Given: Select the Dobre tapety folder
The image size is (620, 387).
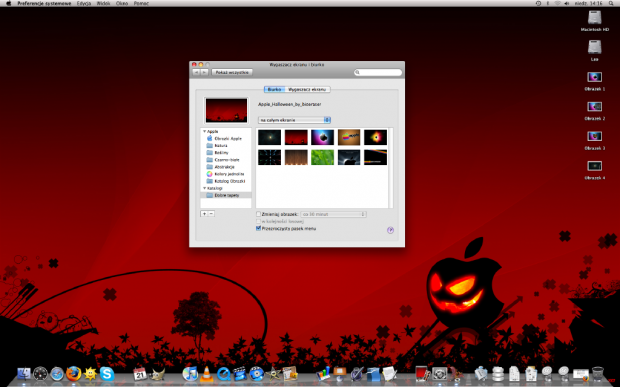Looking at the screenshot, I should (226, 195).
